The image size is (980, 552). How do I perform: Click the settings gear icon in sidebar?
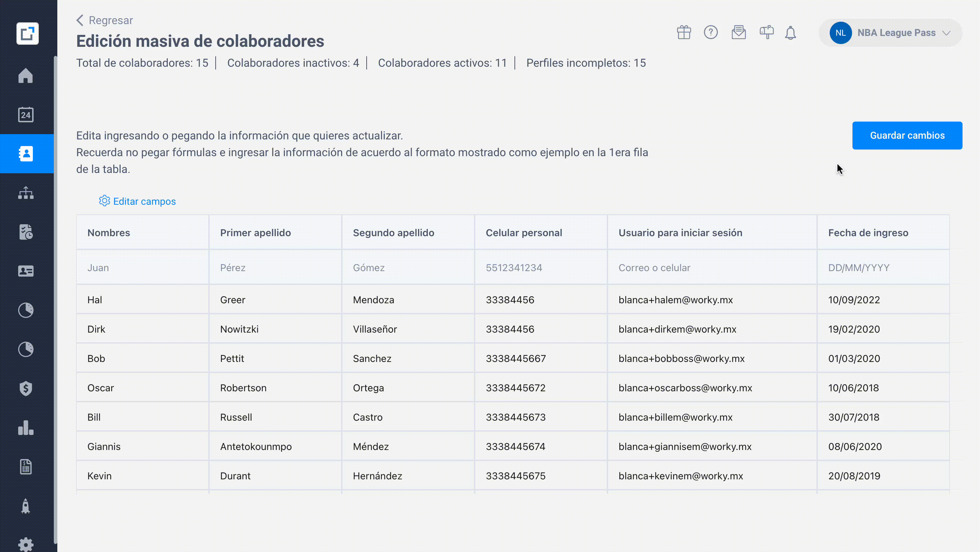click(x=26, y=544)
